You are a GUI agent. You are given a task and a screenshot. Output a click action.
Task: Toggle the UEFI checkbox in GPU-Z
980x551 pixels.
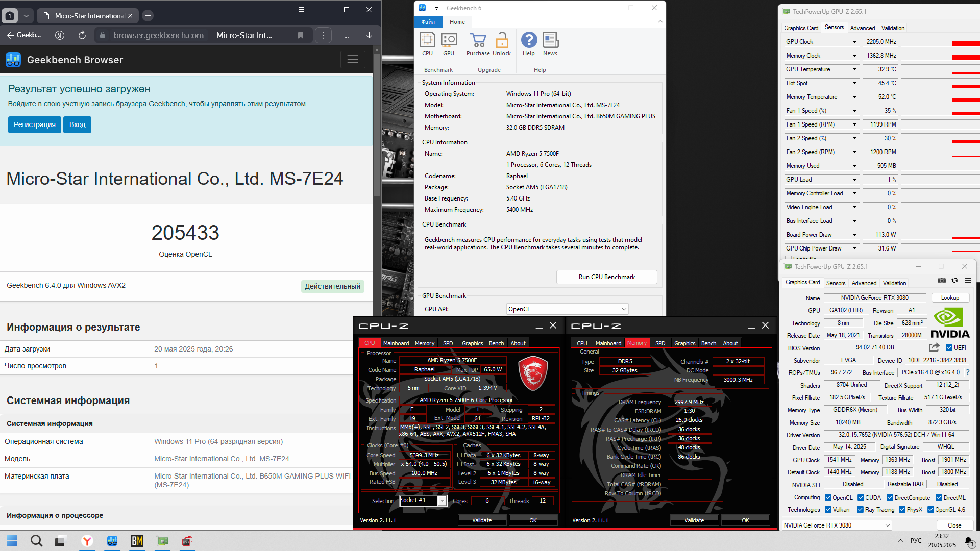click(949, 348)
